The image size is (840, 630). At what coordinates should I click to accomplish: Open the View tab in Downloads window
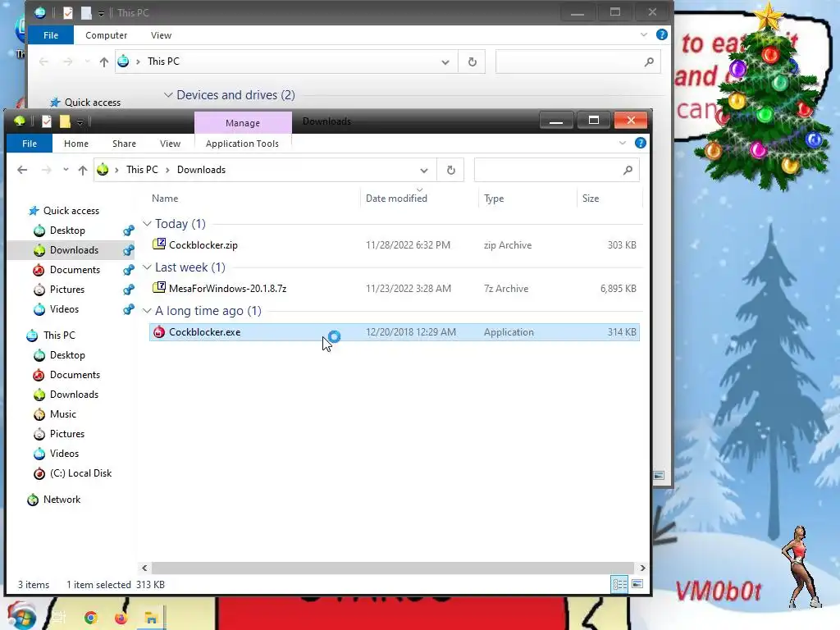170,144
